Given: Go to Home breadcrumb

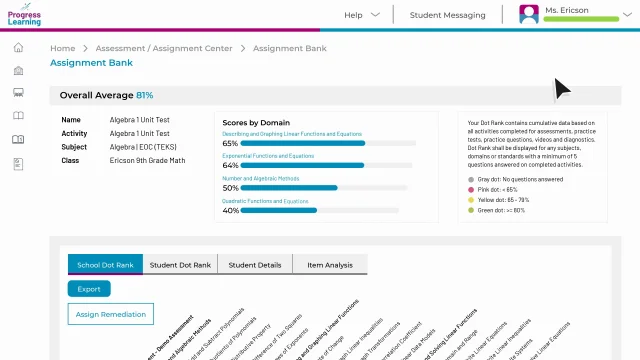Looking at the screenshot, I should tap(62, 48).
